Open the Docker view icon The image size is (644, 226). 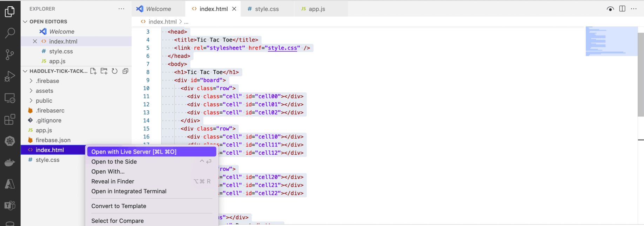[10, 162]
